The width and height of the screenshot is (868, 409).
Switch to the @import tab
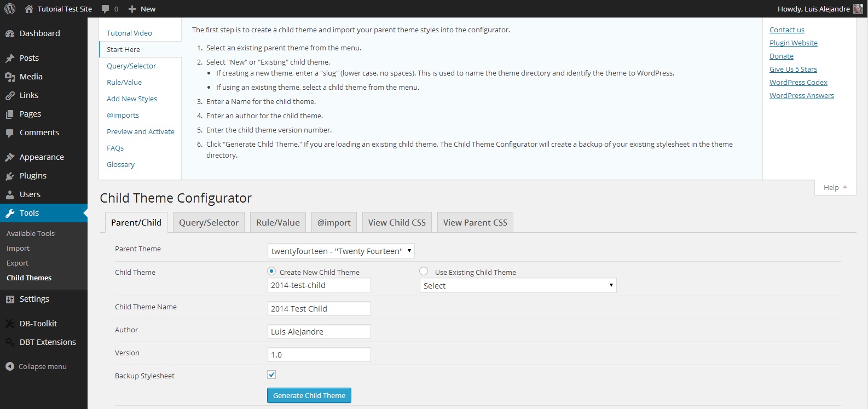point(334,222)
